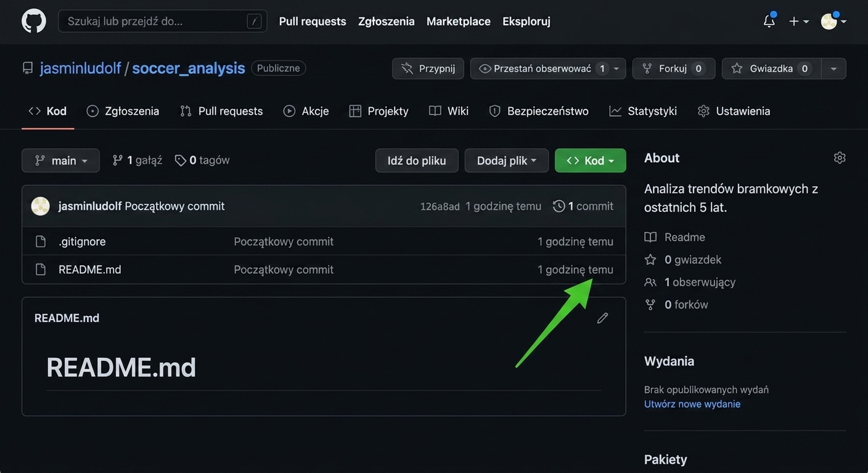Open the green Kod clone dropdown
The width and height of the screenshot is (868, 473).
(591, 160)
